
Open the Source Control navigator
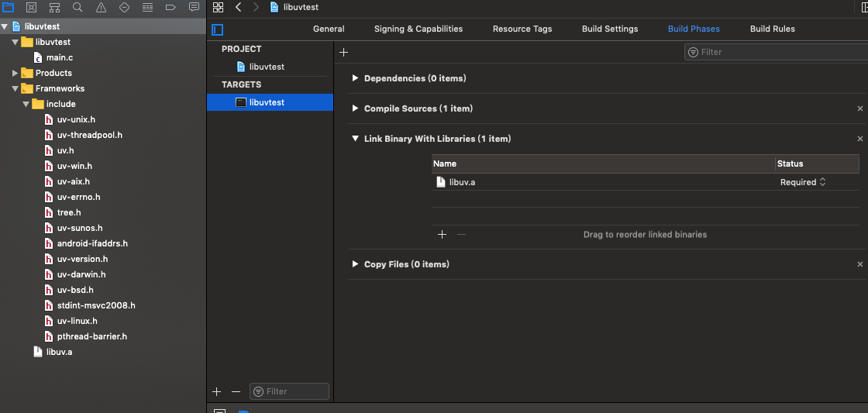(32, 7)
